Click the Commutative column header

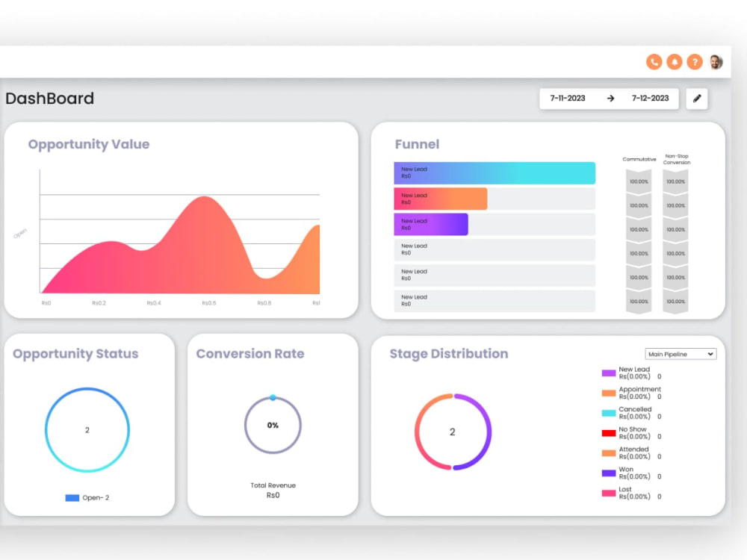(x=639, y=160)
